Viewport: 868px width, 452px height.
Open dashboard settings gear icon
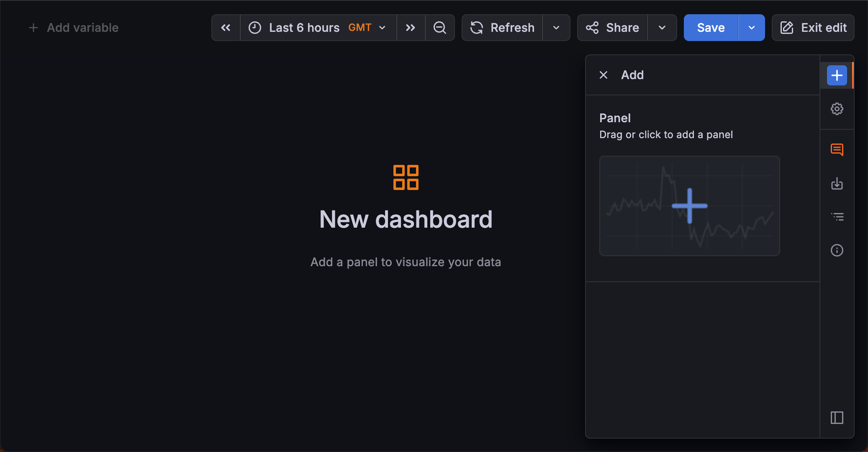836,108
